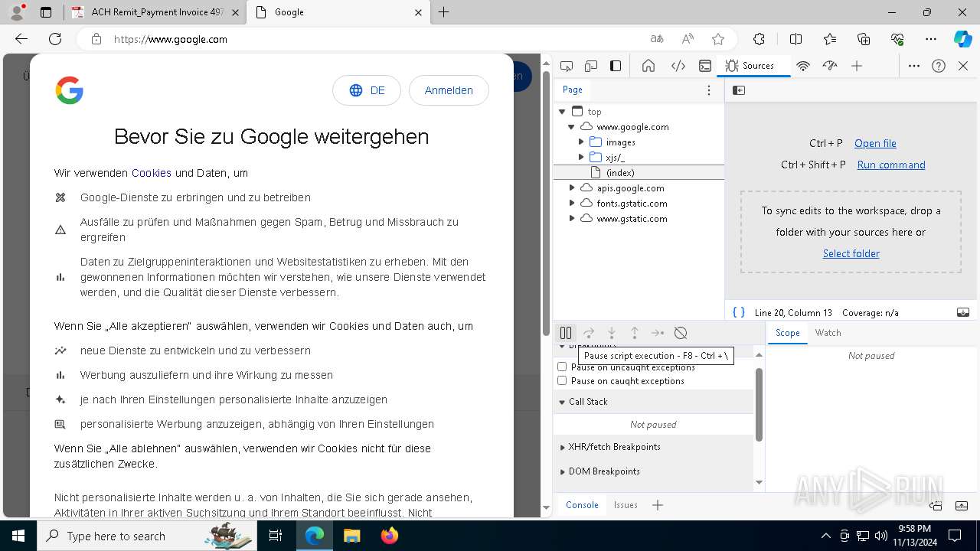Deactivate breakpoints icon
Image resolution: width=980 pixels, height=551 pixels.
click(x=681, y=333)
